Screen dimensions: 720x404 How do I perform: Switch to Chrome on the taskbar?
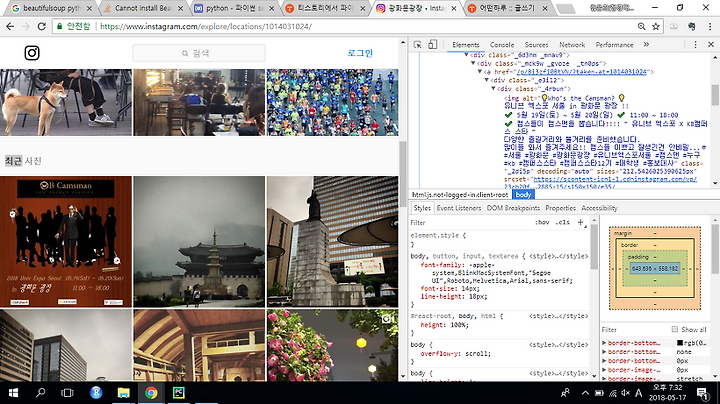151,393
